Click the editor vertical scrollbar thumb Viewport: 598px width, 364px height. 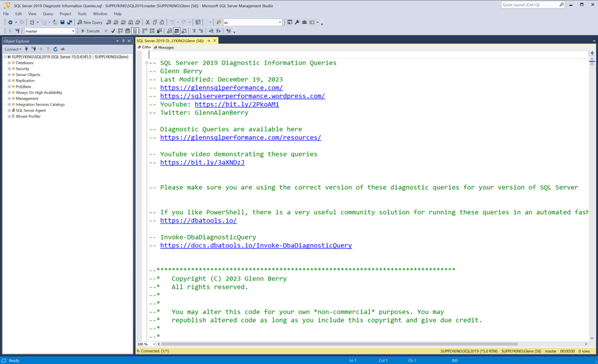(592, 63)
